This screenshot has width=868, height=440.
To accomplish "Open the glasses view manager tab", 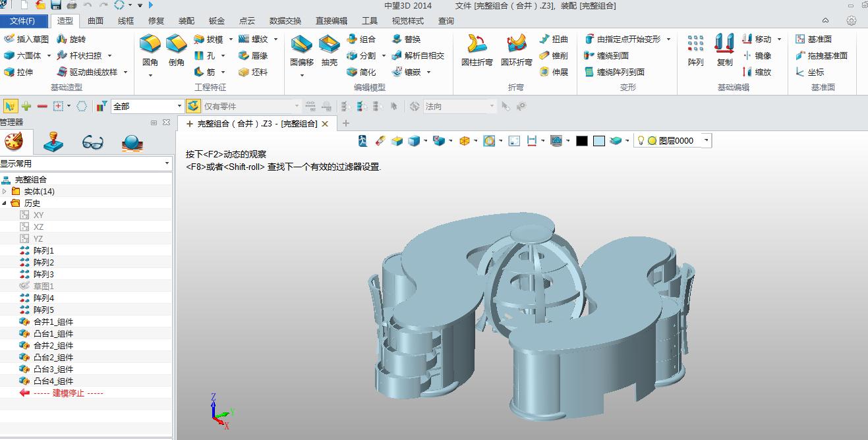I will pos(93,142).
